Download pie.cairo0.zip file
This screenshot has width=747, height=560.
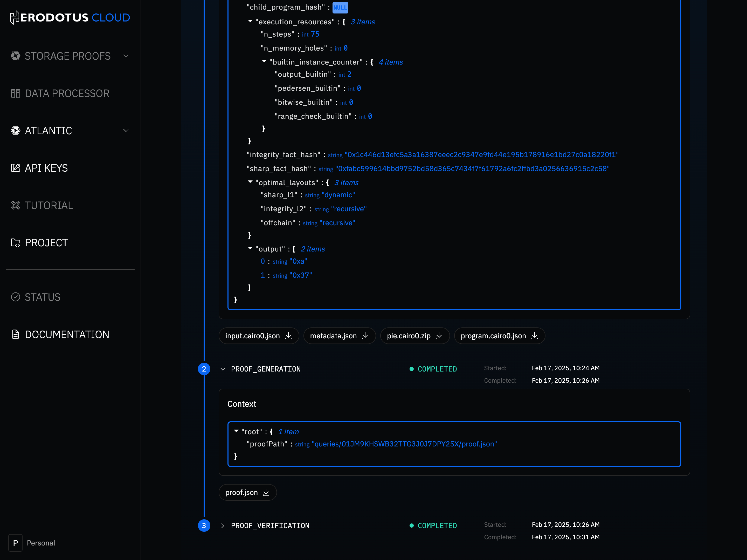[x=415, y=336]
